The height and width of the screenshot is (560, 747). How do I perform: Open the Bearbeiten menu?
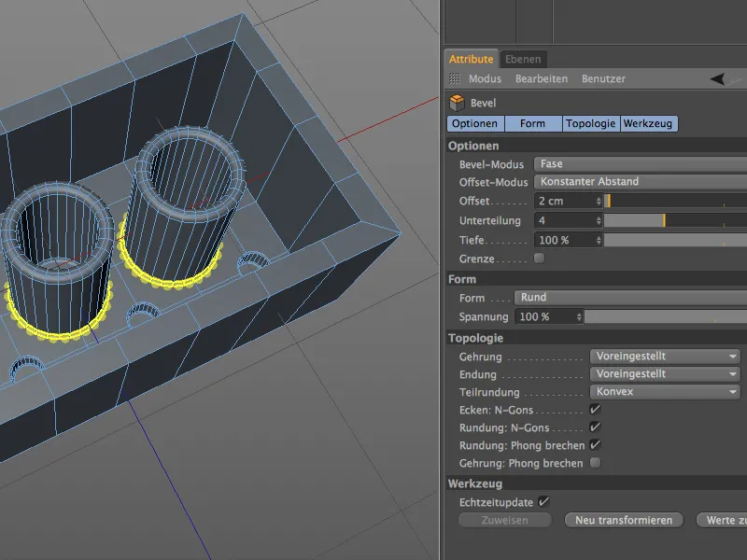[x=542, y=79]
